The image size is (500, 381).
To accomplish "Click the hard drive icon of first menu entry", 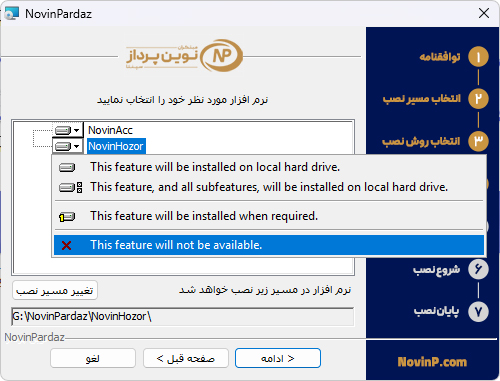I will click(x=67, y=167).
